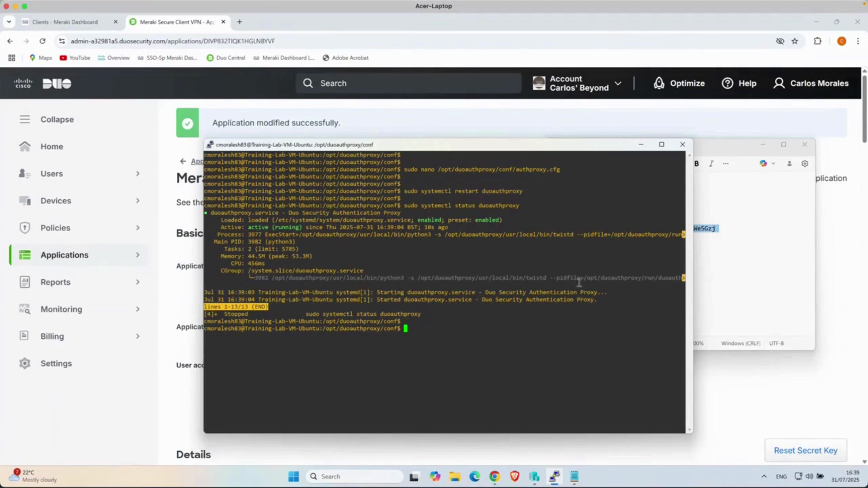Viewport: 868px width, 488px height.
Task: Click the terminal window vertical scrollbar
Action: pyautogui.click(x=689, y=292)
